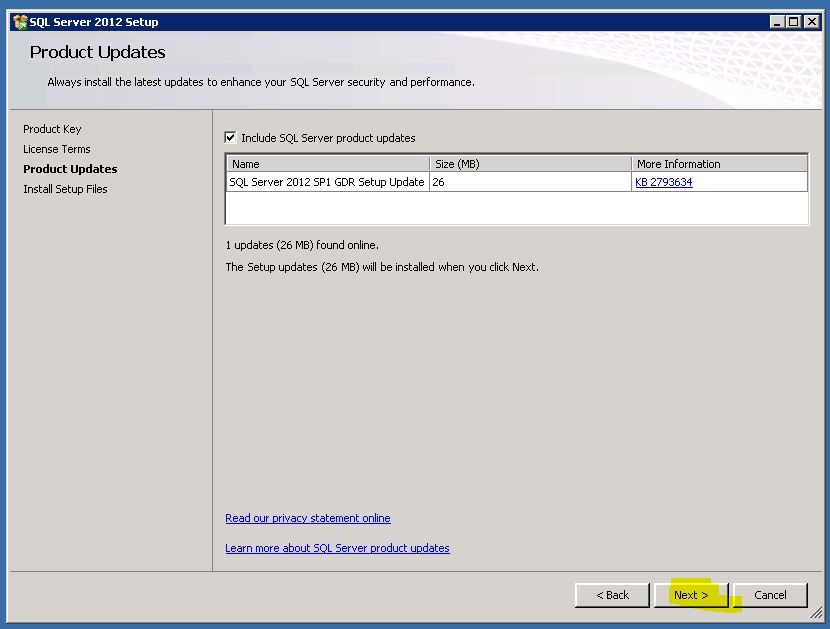Click the Next > button
Image resolution: width=830 pixels, height=629 pixels.
coord(691,595)
